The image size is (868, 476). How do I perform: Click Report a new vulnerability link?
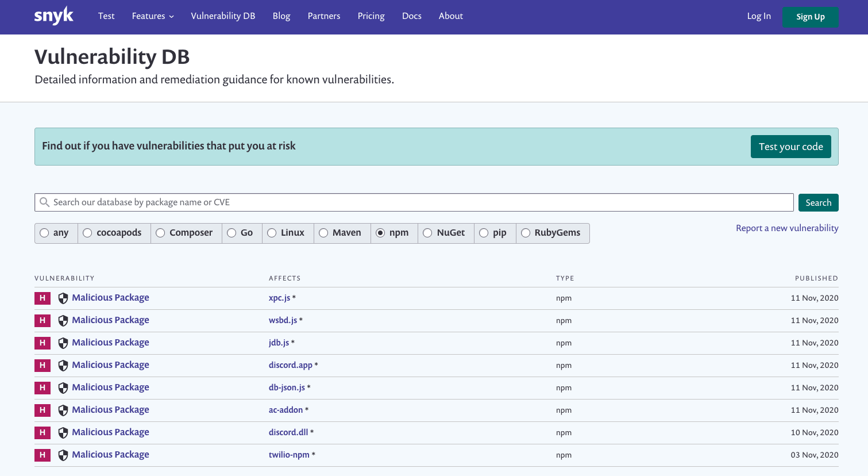click(x=787, y=228)
